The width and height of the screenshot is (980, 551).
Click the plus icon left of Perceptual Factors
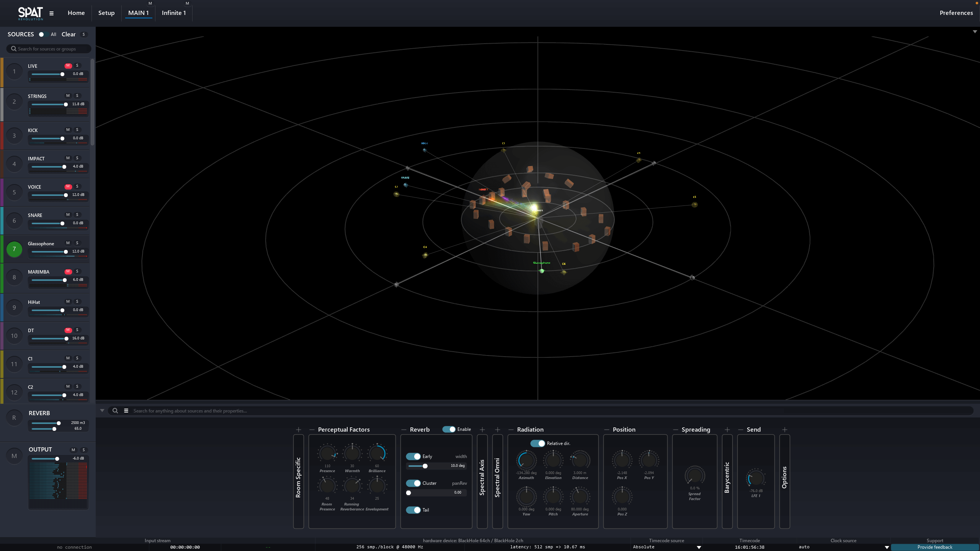click(x=299, y=430)
